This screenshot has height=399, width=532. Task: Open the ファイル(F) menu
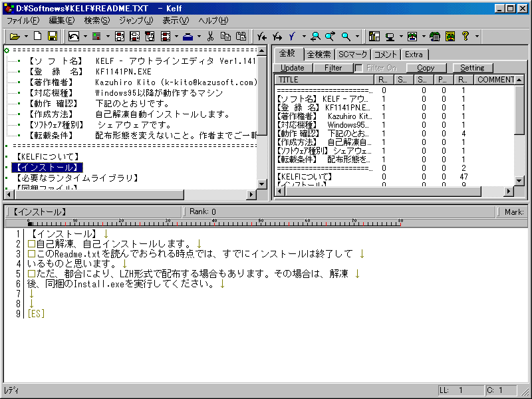coord(23,21)
